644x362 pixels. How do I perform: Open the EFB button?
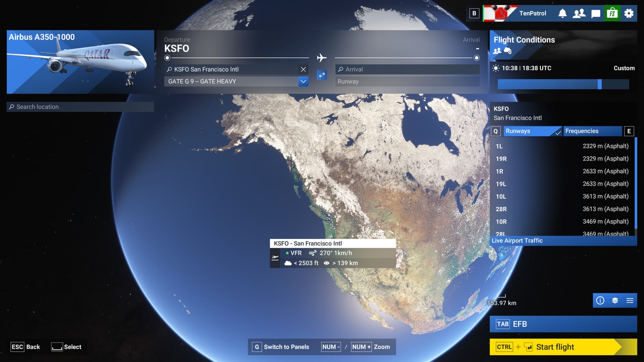pos(563,324)
